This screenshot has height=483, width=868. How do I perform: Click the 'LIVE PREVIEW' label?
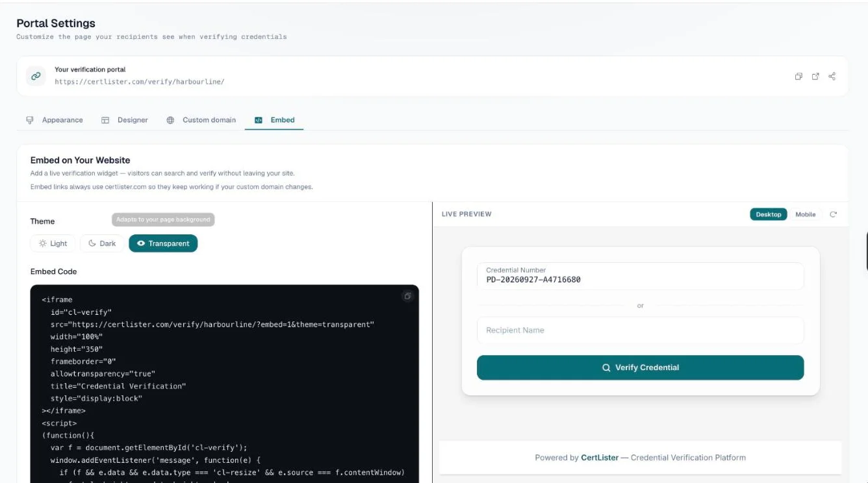pyautogui.click(x=466, y=214)
